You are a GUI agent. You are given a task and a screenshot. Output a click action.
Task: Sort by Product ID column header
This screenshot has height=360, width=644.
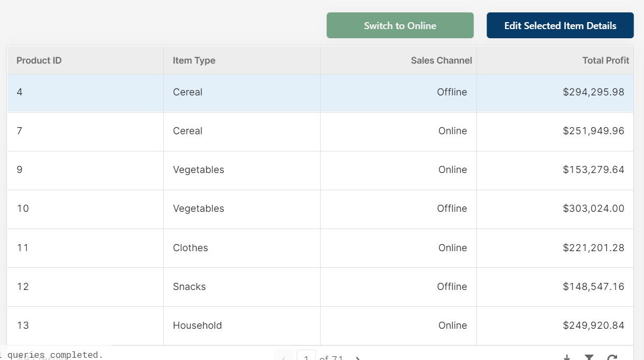tap(39, 60)
